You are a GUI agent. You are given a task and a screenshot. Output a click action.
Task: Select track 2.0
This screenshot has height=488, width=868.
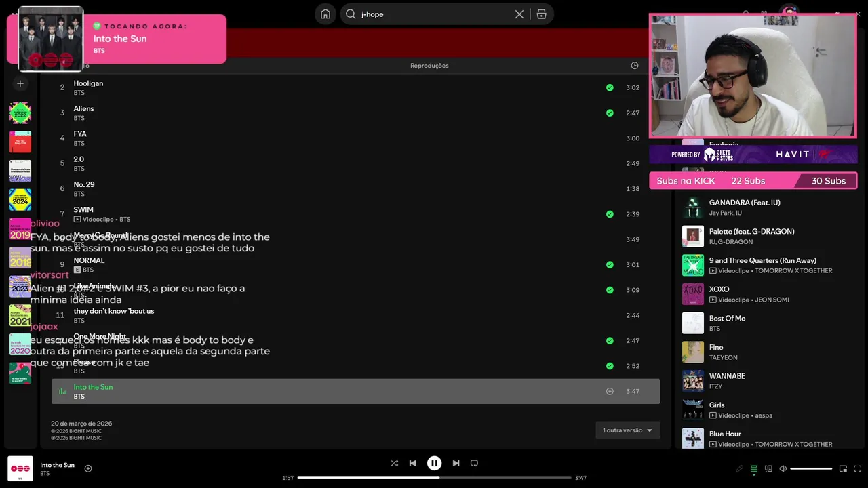tap(79, 159)
